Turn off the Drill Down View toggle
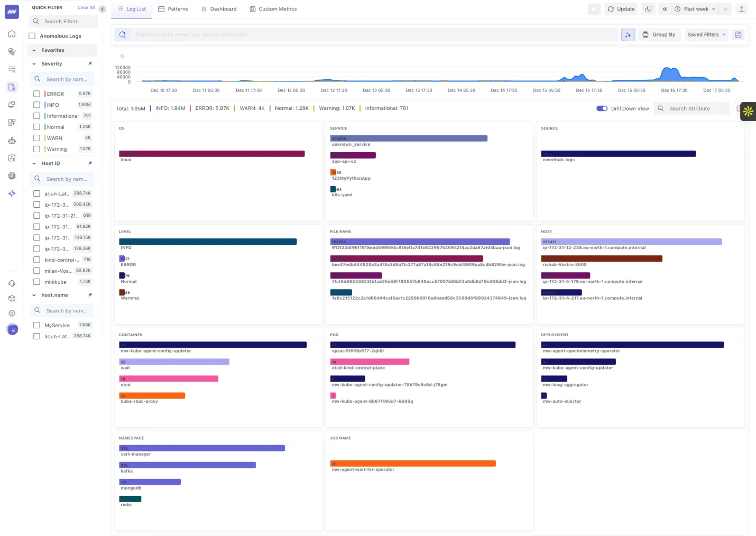 point(602,109)
